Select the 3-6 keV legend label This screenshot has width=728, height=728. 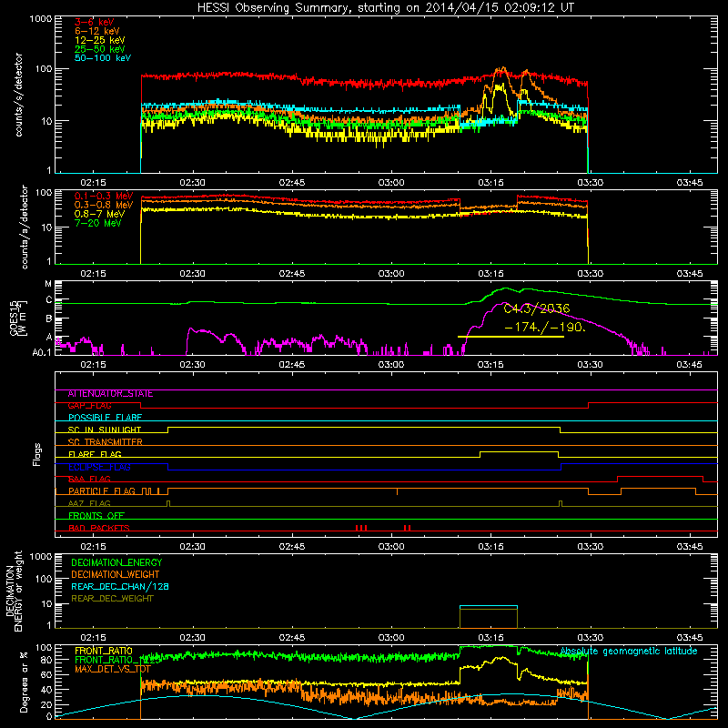[x=94, y=22]
